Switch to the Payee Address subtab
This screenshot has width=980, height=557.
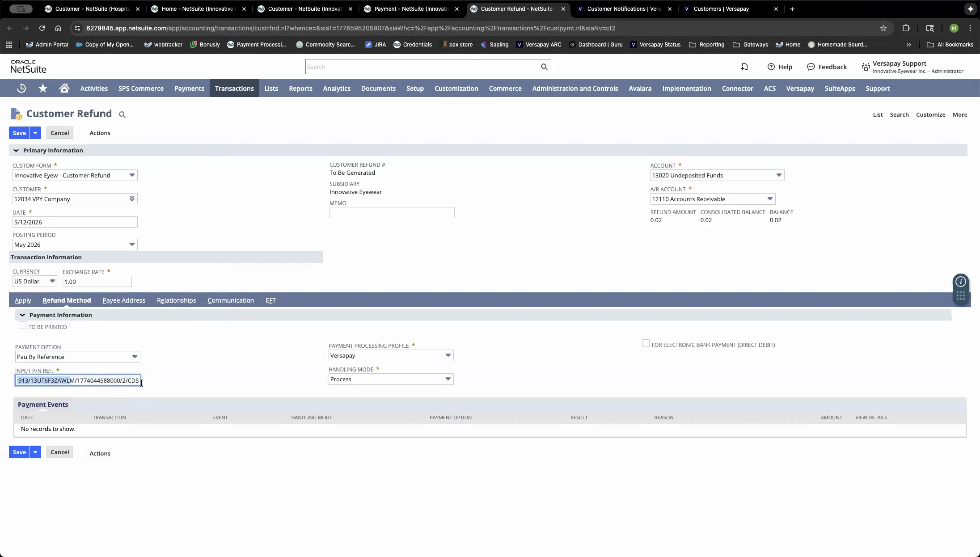pos(124,300)
